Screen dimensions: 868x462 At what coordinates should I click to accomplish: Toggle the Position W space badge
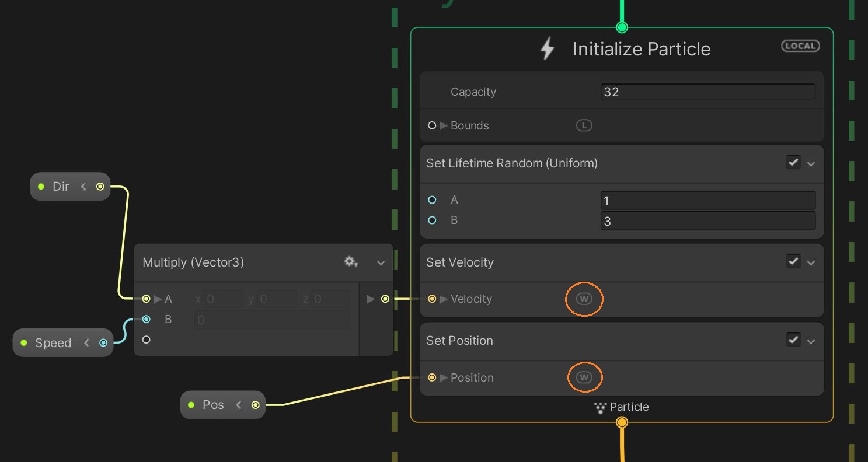click(584, 377)
